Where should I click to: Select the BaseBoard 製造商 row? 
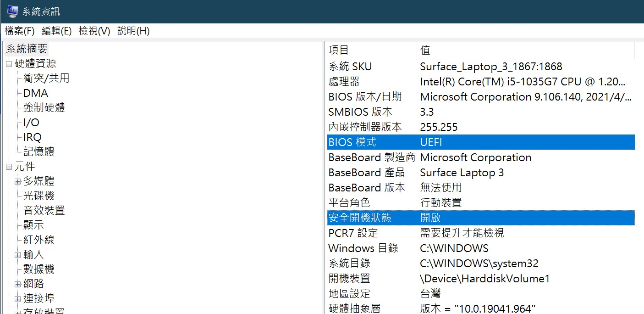pyautogui.click(x=481, y=157)
